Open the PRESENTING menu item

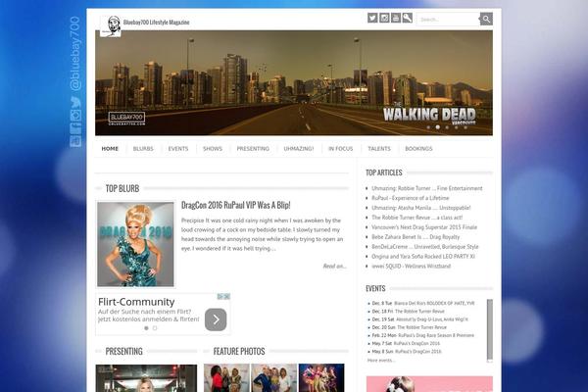253,149
